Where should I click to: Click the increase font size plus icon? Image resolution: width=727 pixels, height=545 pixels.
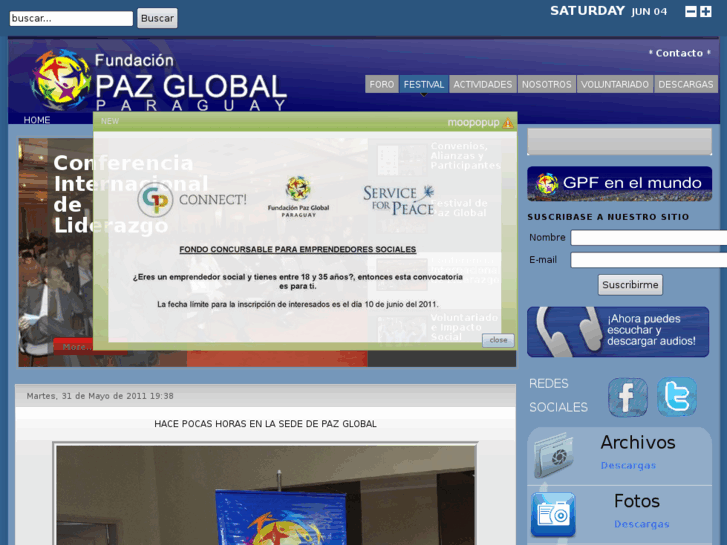[706, 12]
